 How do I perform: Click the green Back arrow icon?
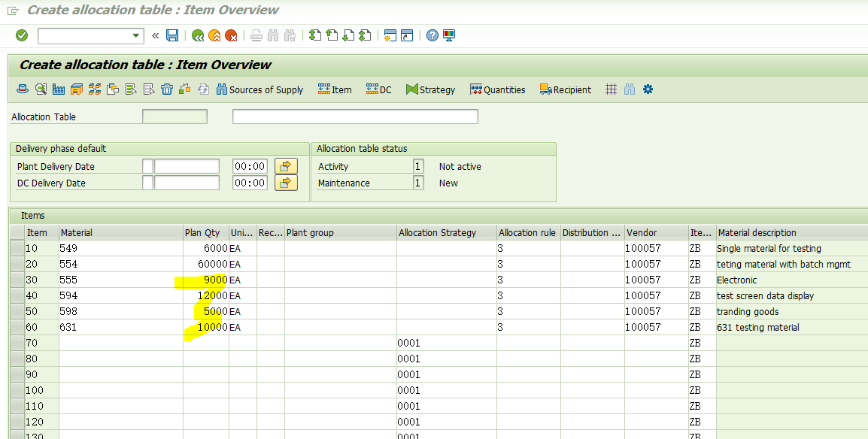[x=198, y=36]
